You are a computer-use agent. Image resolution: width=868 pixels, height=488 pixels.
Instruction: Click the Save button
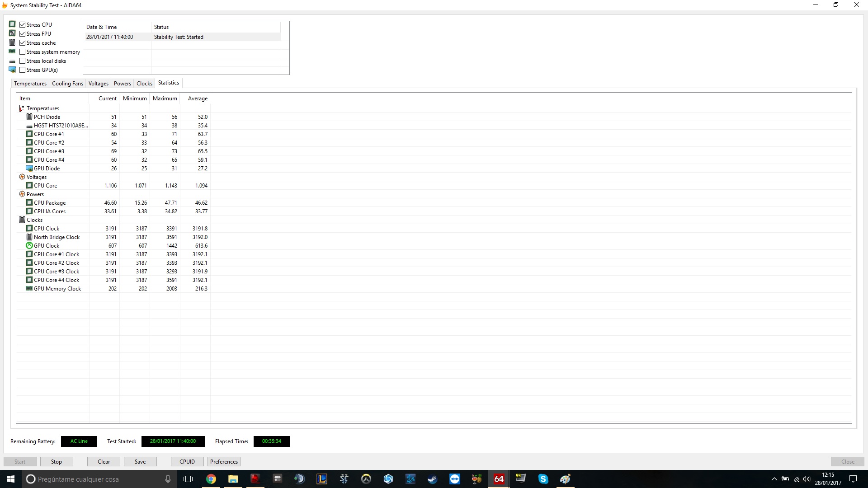140,461
